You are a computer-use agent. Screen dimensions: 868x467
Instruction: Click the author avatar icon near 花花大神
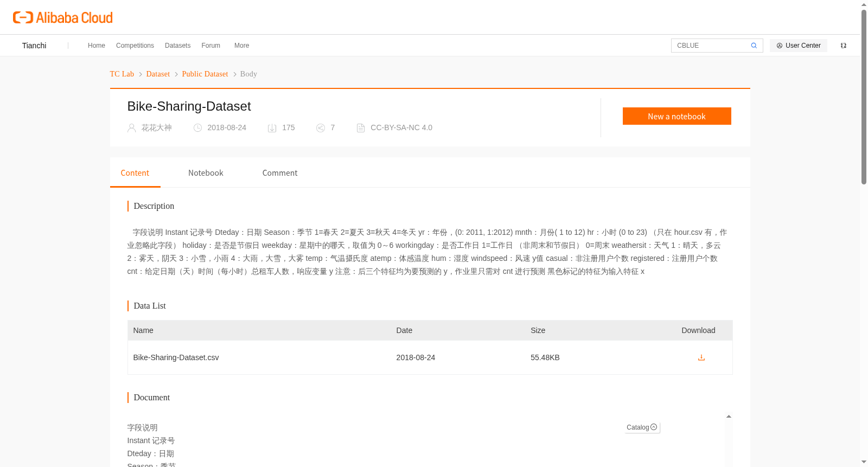pos(131,128)
